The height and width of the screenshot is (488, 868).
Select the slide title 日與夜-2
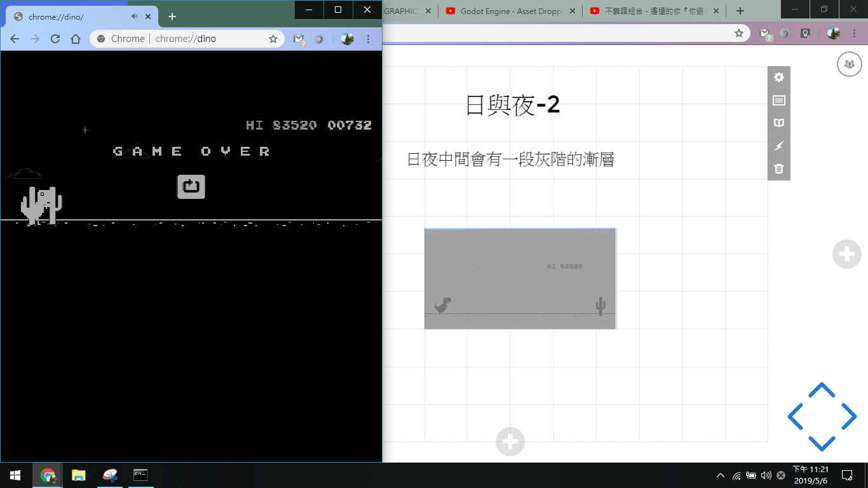click(513, 105)
